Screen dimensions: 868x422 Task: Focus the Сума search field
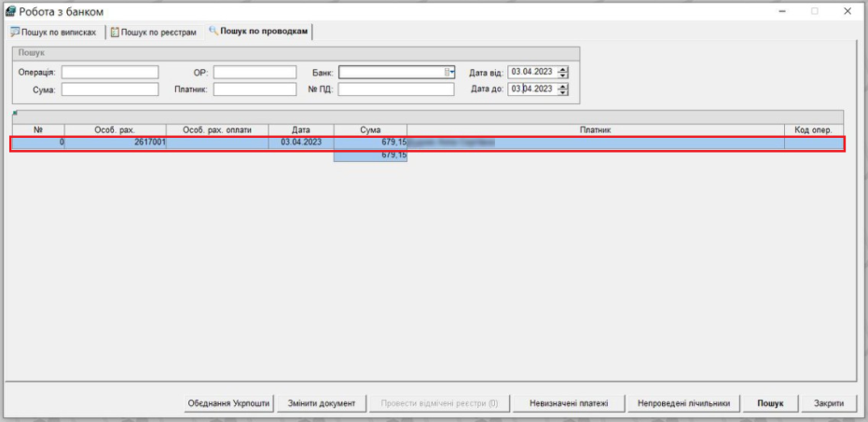[x=110, y=89]
